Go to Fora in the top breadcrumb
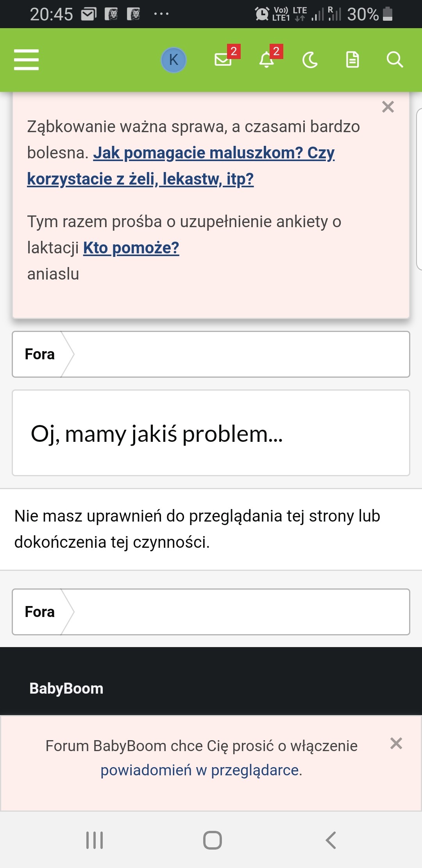This screenshot has width=422, height=868. (39, 354)
